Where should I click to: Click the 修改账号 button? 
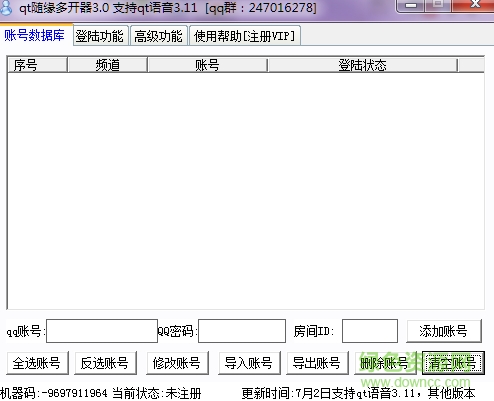177,363
